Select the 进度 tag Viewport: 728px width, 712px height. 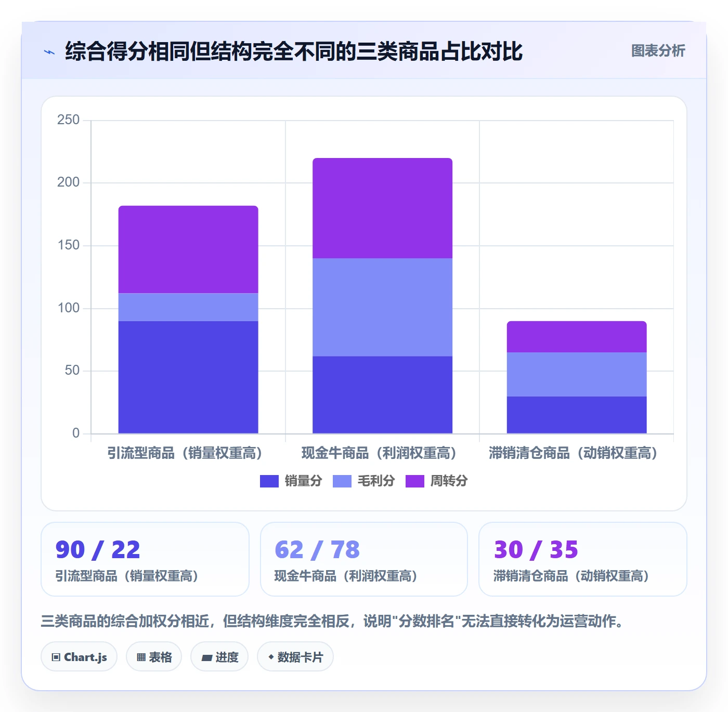[219, 657]
